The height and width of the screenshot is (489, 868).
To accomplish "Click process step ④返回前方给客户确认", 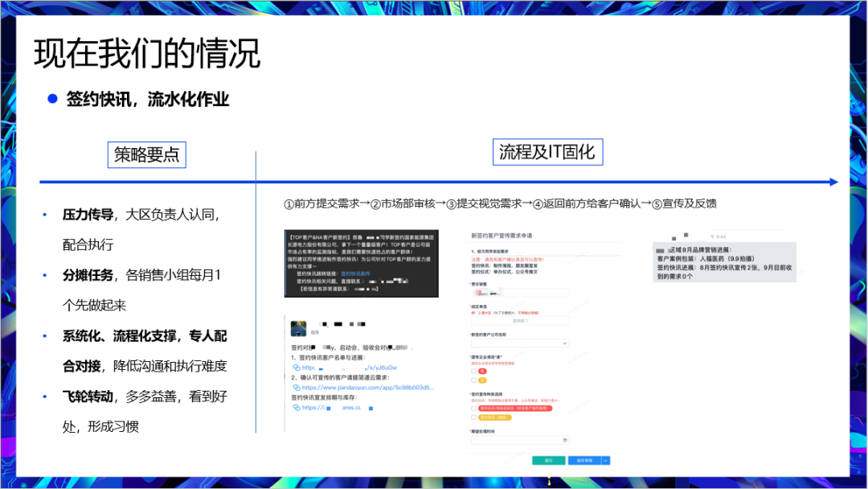I will click(x=587, y=203).
